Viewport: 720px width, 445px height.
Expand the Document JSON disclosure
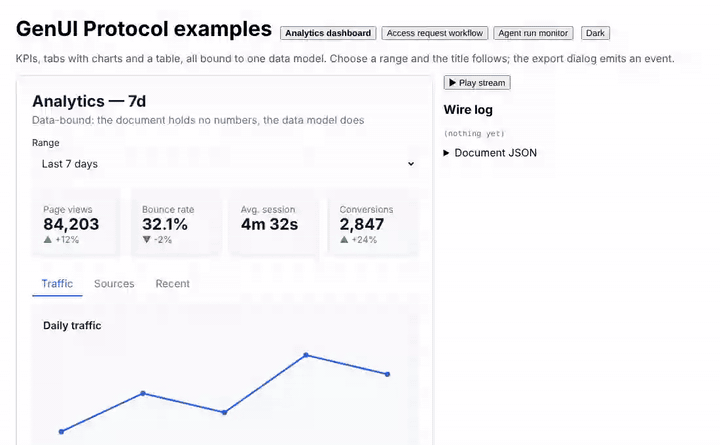click(x=490, y=153)
